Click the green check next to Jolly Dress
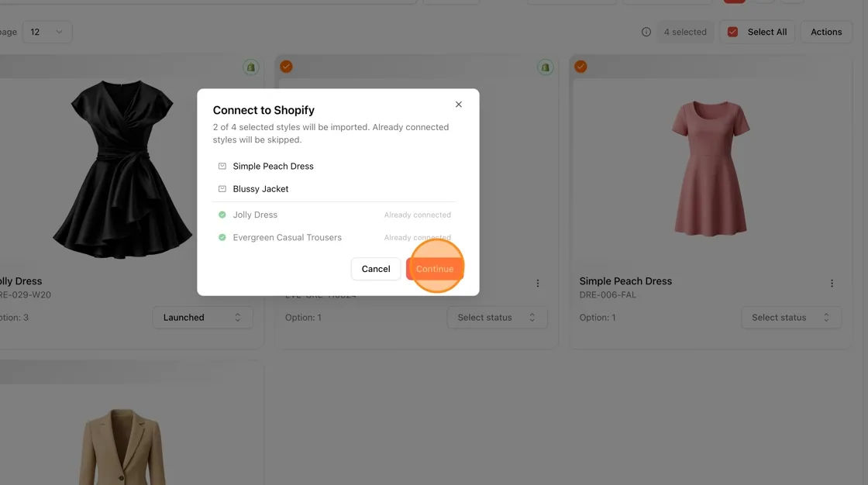The width and height of the screenshot is (868, 485). 222,215
